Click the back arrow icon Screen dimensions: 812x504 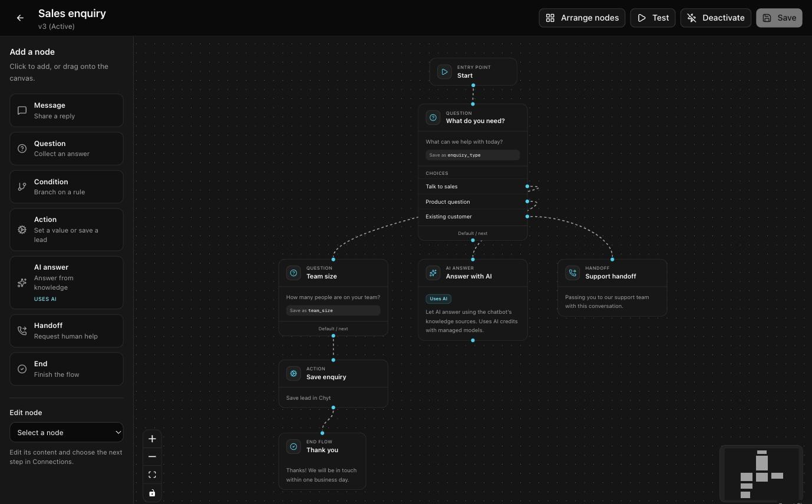click(20, 18)
